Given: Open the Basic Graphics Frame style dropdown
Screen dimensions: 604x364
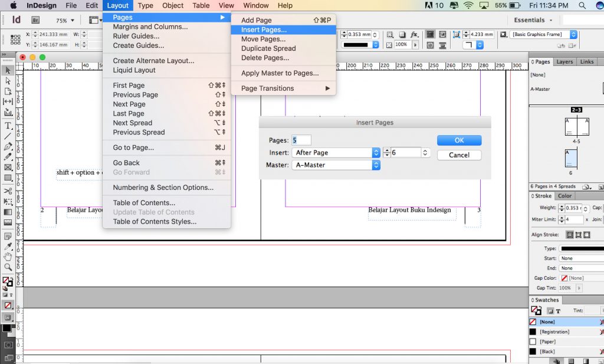Looking at the screenshot, I should [543, 35].
